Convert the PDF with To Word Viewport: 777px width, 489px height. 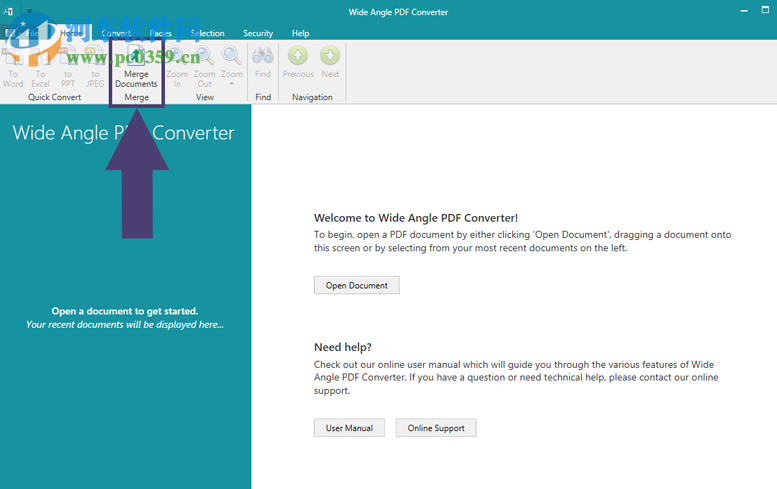click(13, 67)
